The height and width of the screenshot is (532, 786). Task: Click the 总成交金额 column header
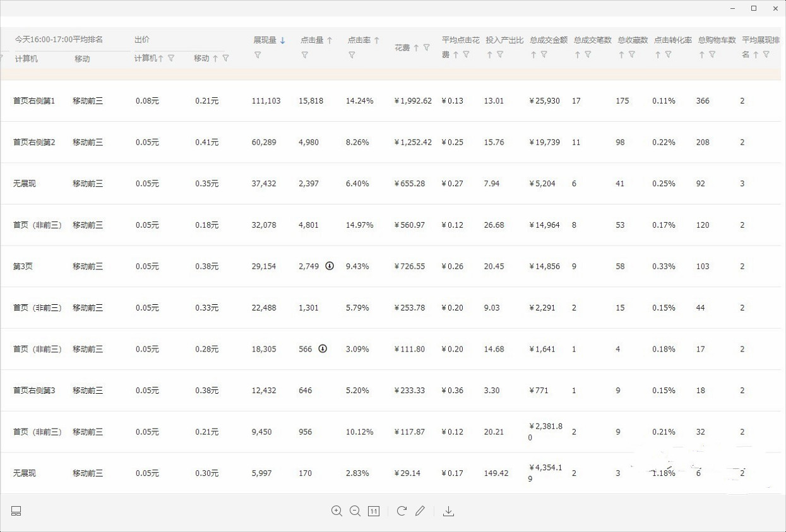547,39
